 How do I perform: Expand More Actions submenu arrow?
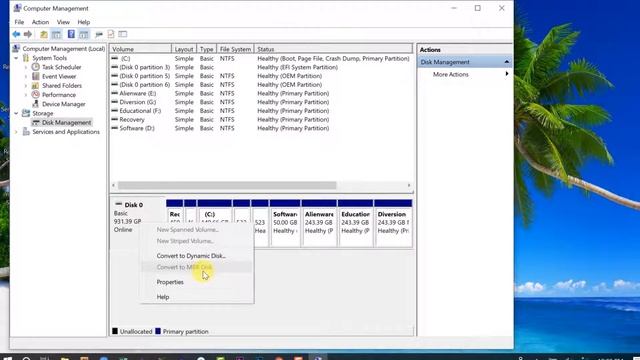(507, 74)
